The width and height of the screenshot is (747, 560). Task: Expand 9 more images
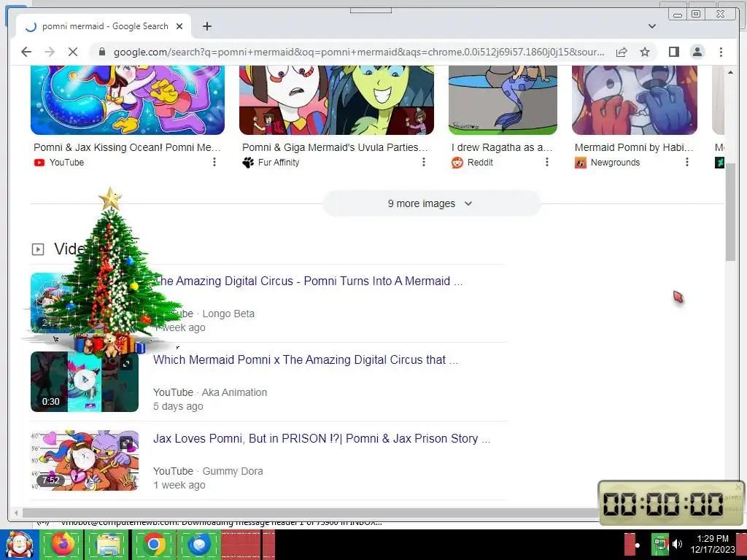click(x=432, y=204)
